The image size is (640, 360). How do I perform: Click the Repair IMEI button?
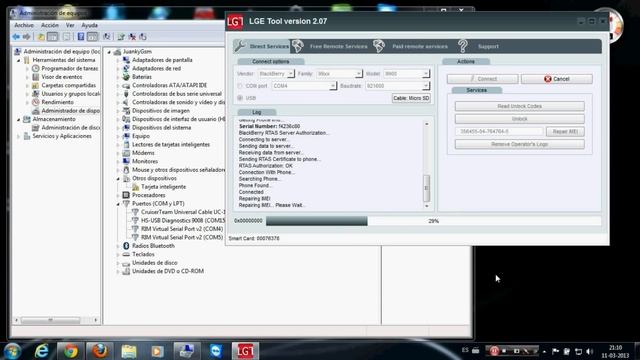point(565,131)
